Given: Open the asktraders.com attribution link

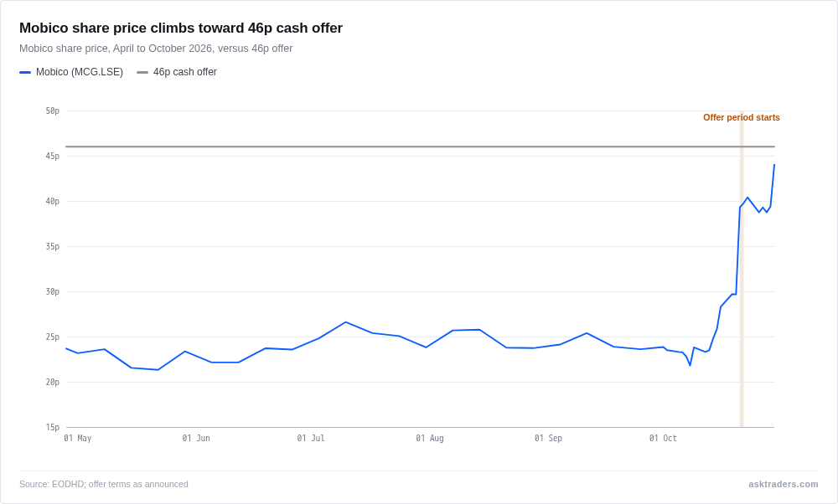Looking at the screenshot, I should [x=784, y=484].
